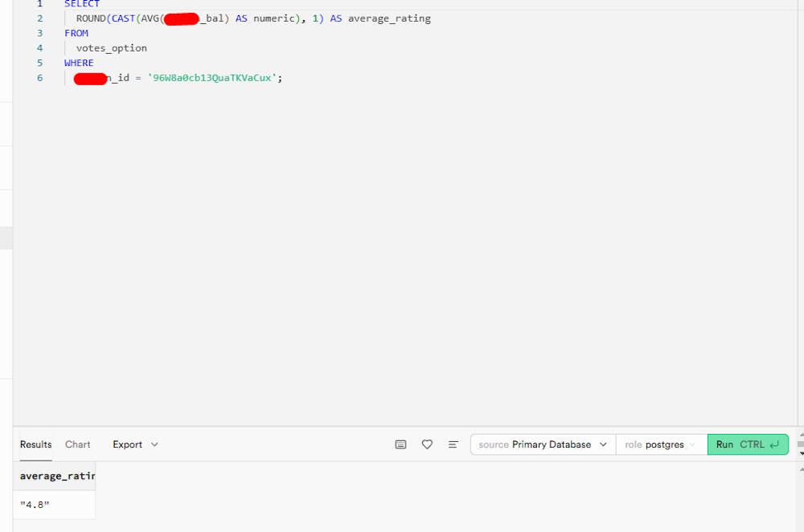Run the SQL query
804x532 pixels.
(748, 444)
